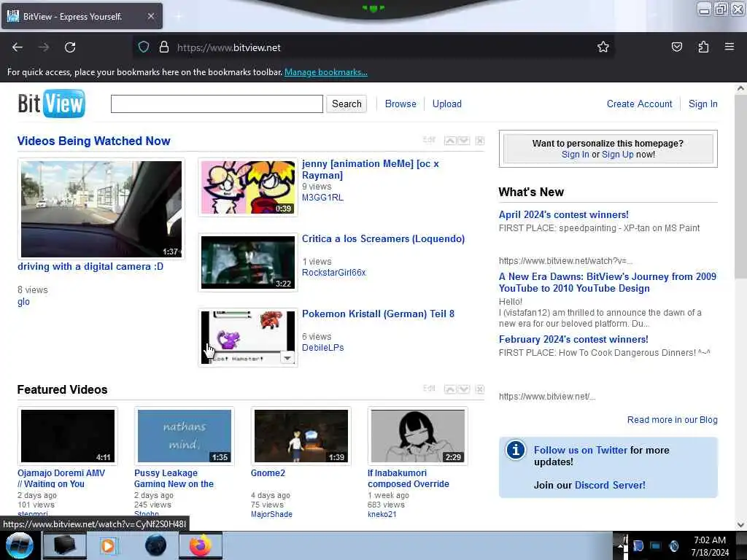747x560 pixels.
Task: Move Featured Videos section up
Action: pos(449,389)
